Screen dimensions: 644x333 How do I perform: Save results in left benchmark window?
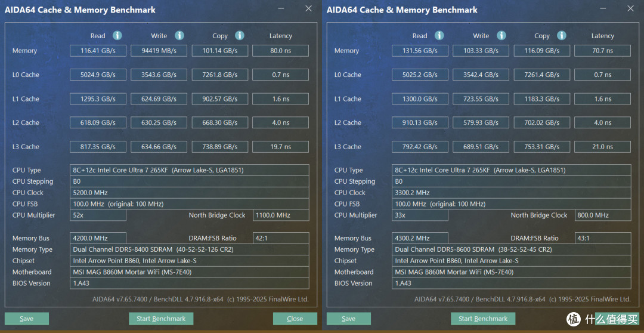pyautogui.click(x=27, y=319)
